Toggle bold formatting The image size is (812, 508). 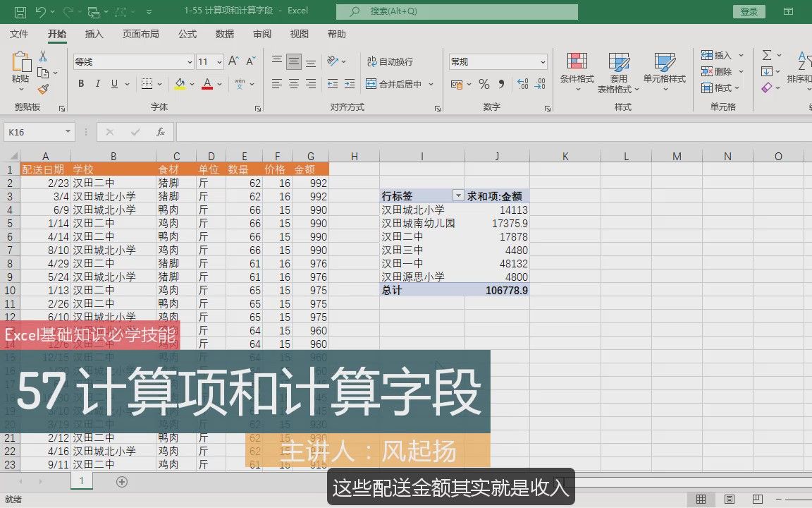(x=81, y=83)
